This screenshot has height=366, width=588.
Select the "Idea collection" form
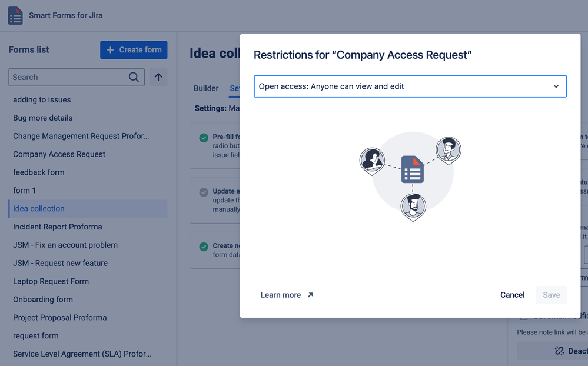(x=88, y=209)
